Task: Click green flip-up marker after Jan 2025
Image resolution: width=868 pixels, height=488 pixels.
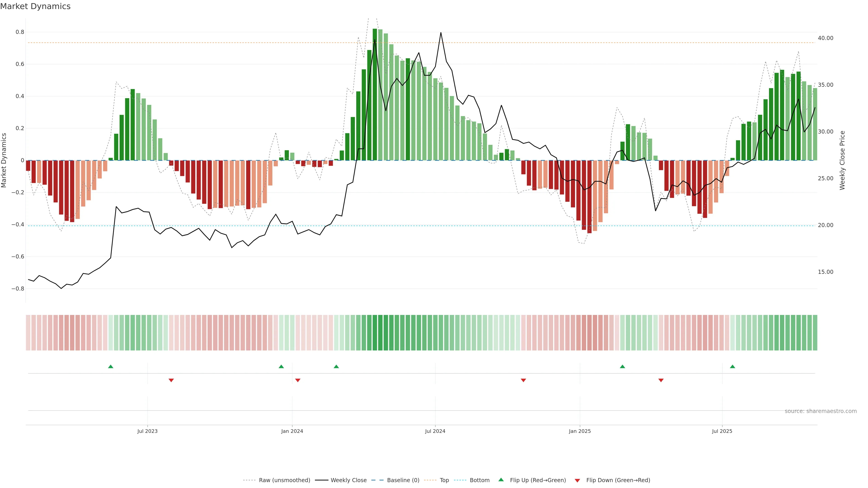Action: click(622, 366)
